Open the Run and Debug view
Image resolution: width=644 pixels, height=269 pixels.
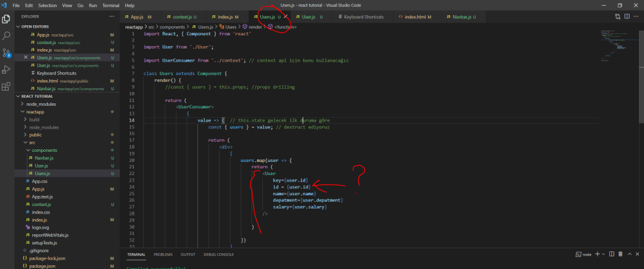coord(6,69)
